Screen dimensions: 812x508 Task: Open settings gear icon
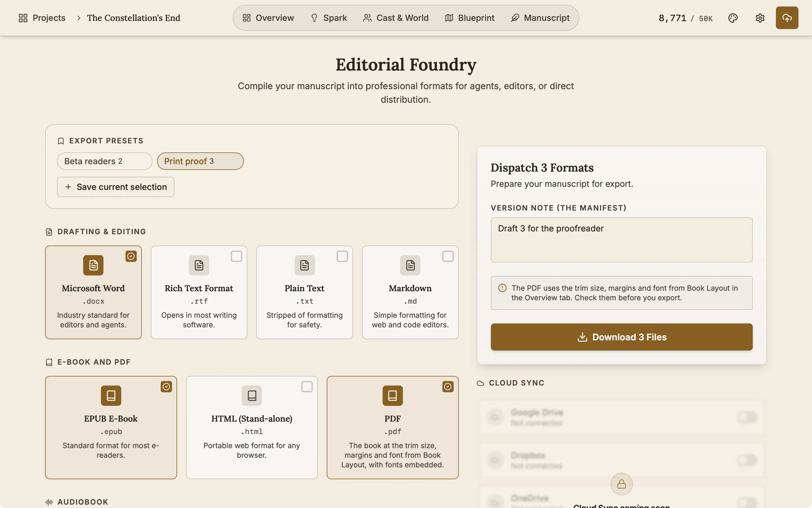760,18
